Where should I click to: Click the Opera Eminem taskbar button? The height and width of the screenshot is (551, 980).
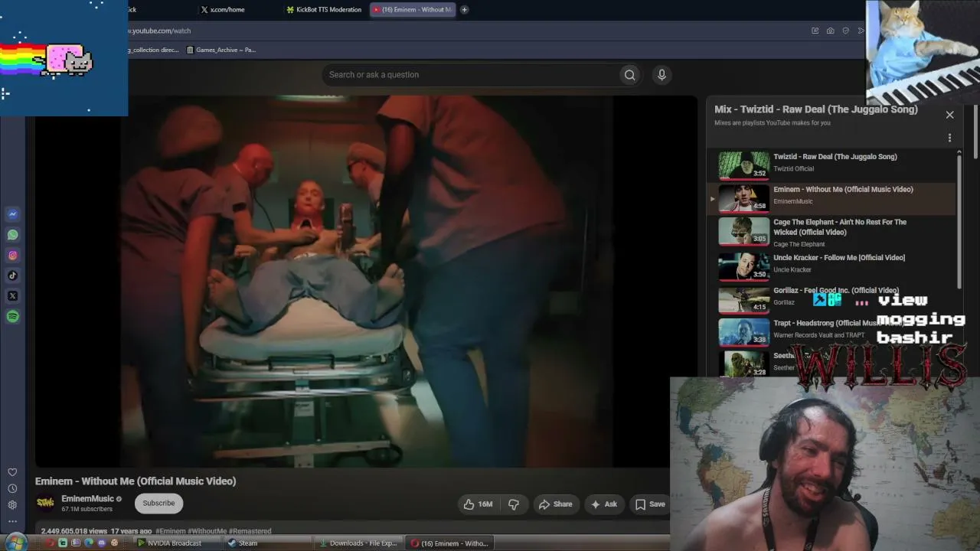pyautogui.click(x=449, y=543)
